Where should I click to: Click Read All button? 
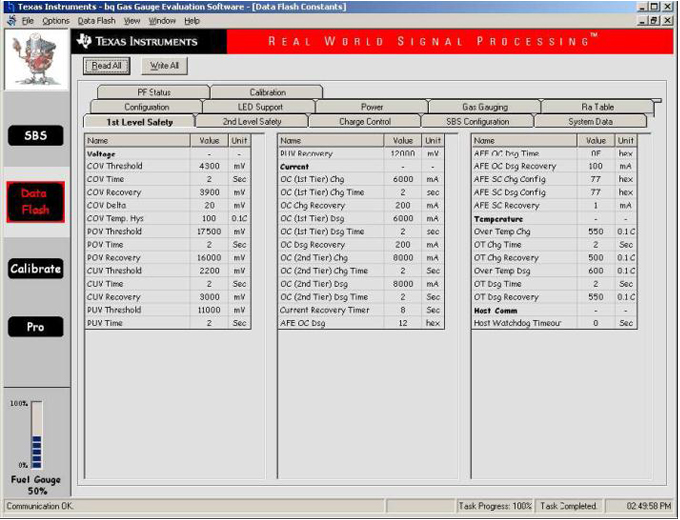pos(107,66)
